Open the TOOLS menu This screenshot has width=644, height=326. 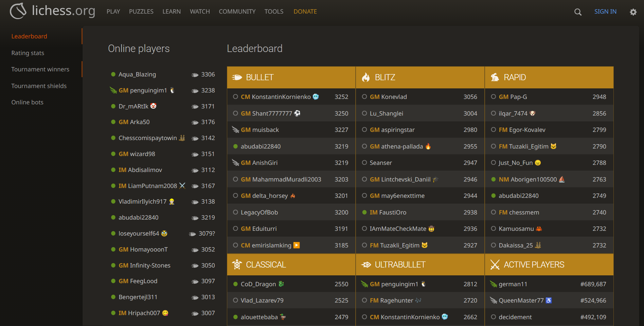[x=274, y=12]
